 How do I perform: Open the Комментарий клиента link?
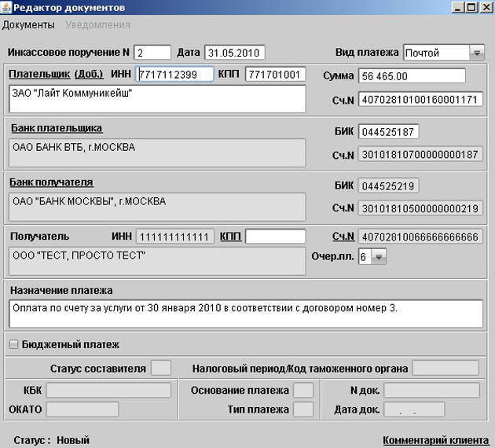click(435, 440)
